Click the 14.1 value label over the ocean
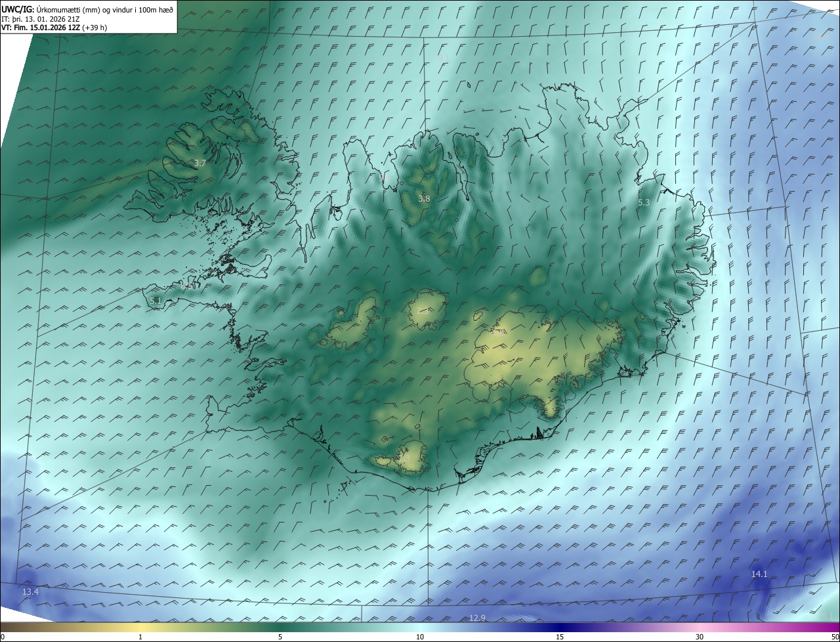Image resolution: width=840 pixels, height=642 pixels. tap(759, 574)
